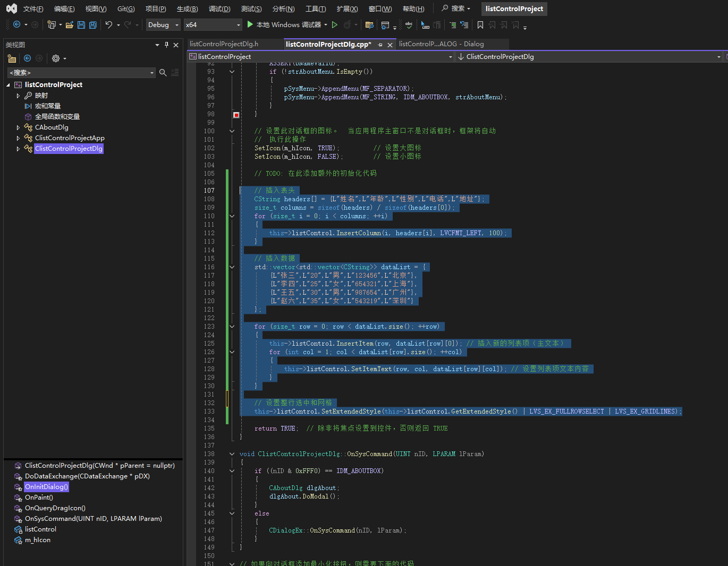The image size is (728, 566).
Task: Expand the CAboutDlg class node
Action: pos(18,127)
